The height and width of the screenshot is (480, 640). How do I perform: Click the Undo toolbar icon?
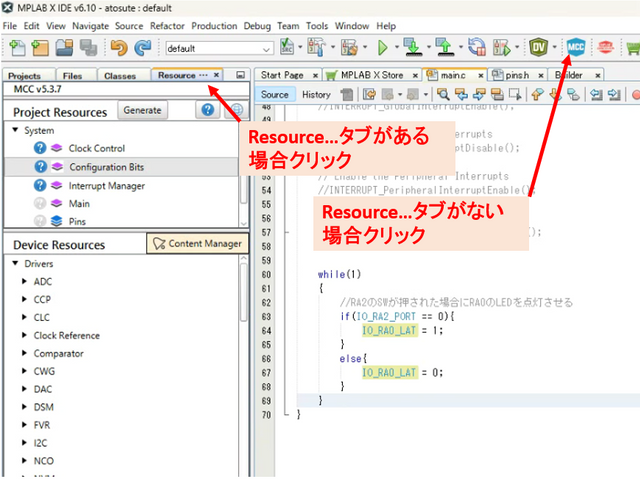pyautogui.click(x=119, y=47)
